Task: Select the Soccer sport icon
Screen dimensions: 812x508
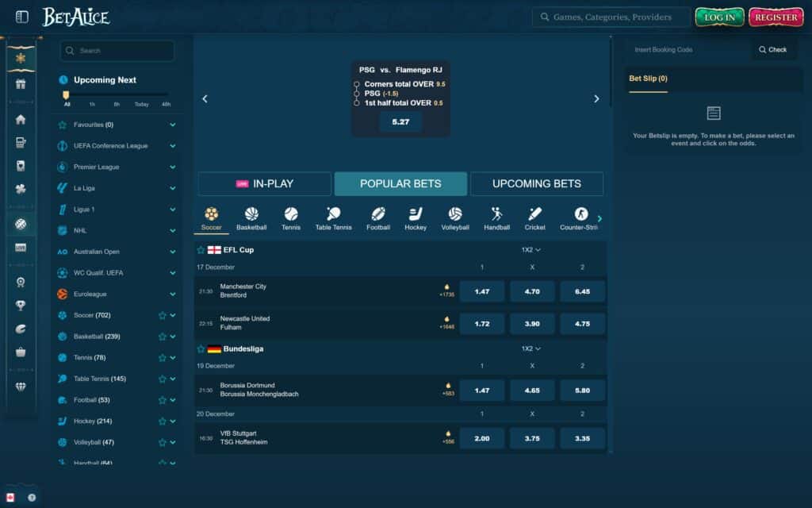Action: 211,215
